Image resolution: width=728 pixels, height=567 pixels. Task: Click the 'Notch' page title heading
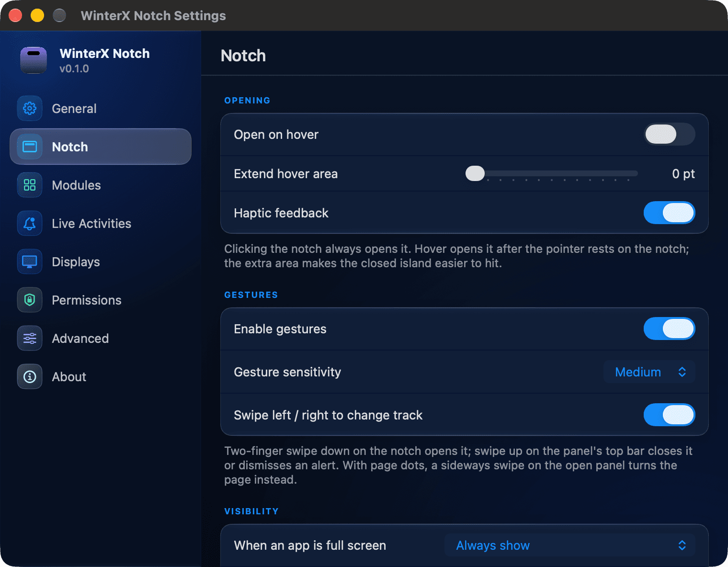[243, 56]
